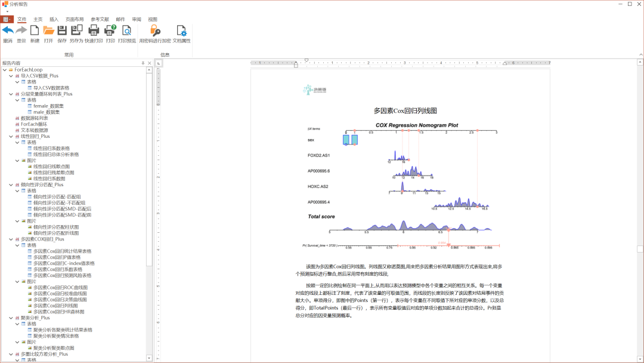Collapse the 多重比较方差分析_Plus node
The height and width of the screenshot is (363, 644).
pyautogui.click(x=11, y=354)
